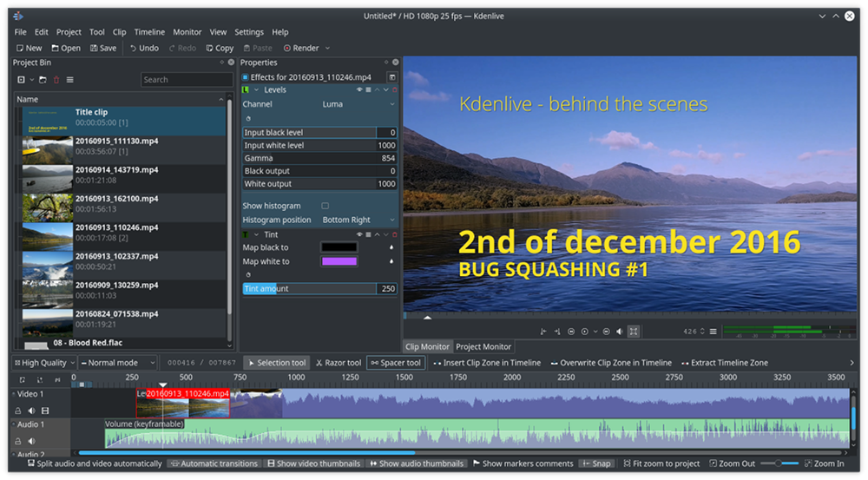Image resolution: width=868 pixels, height=480 pixels.
Task: Open Add Clip dropdown arrow in Project Bin
Action: click(31, 80)
